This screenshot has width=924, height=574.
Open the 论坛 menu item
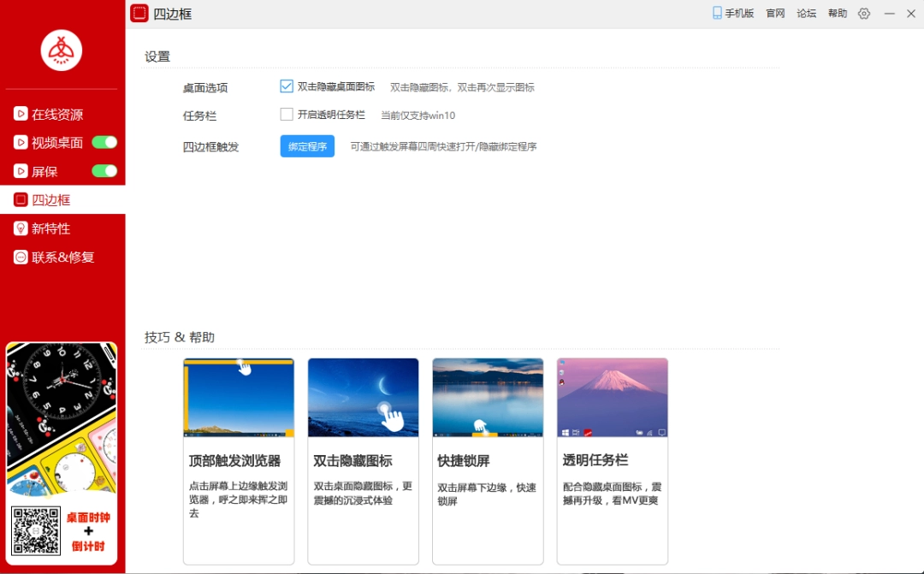(806, 14)
